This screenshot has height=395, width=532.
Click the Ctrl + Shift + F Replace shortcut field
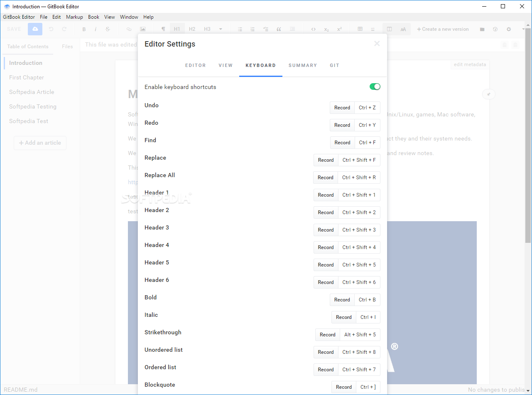359,160
